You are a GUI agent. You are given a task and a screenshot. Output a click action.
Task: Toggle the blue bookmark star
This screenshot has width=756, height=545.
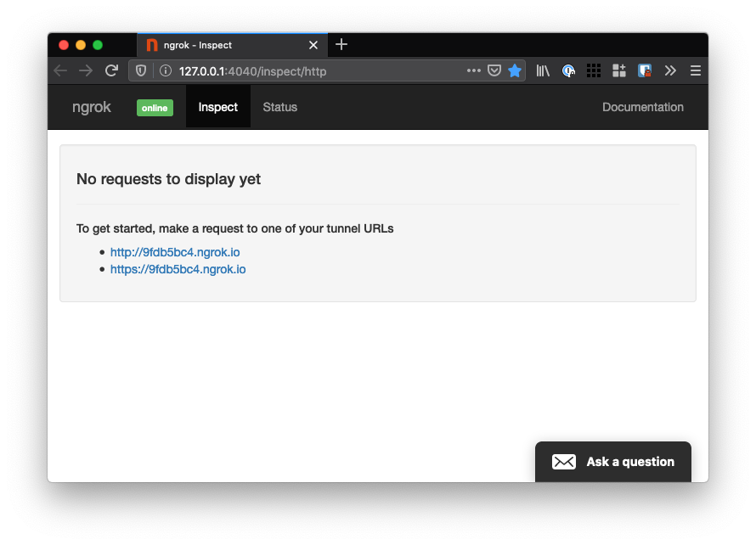[515, 70]
